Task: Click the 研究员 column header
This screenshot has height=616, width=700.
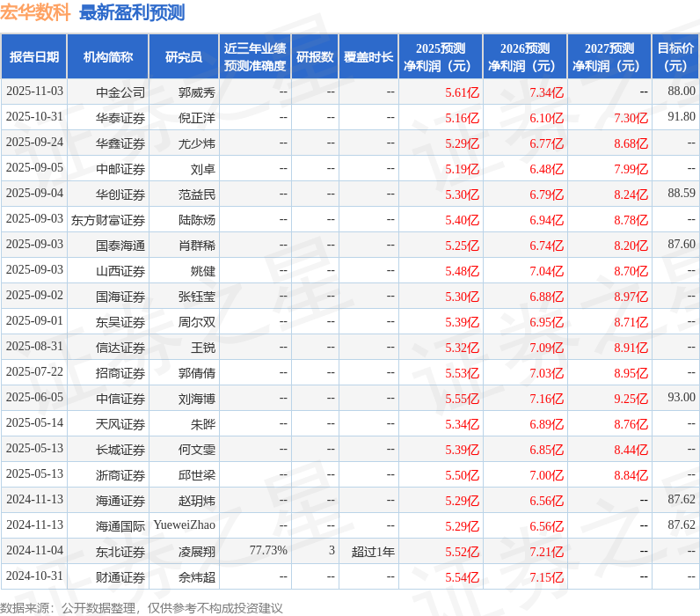Action: 184,56
